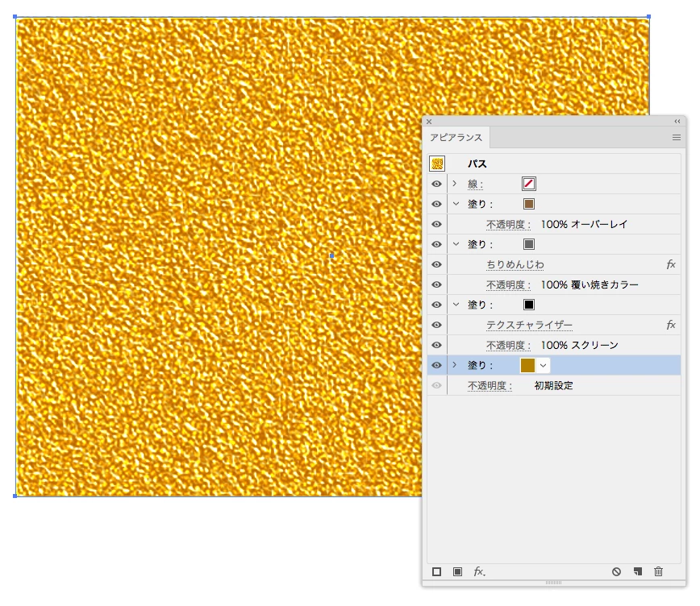Click the top-right anchor of the rectangle

tap(648, 16)
